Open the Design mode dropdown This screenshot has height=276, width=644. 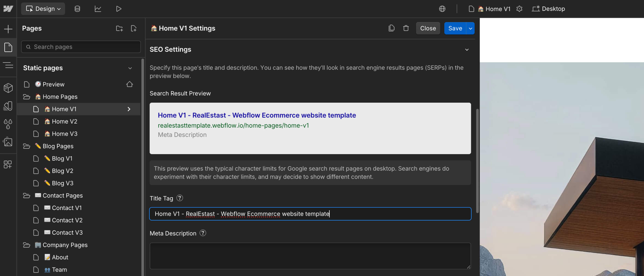[43, 9]
